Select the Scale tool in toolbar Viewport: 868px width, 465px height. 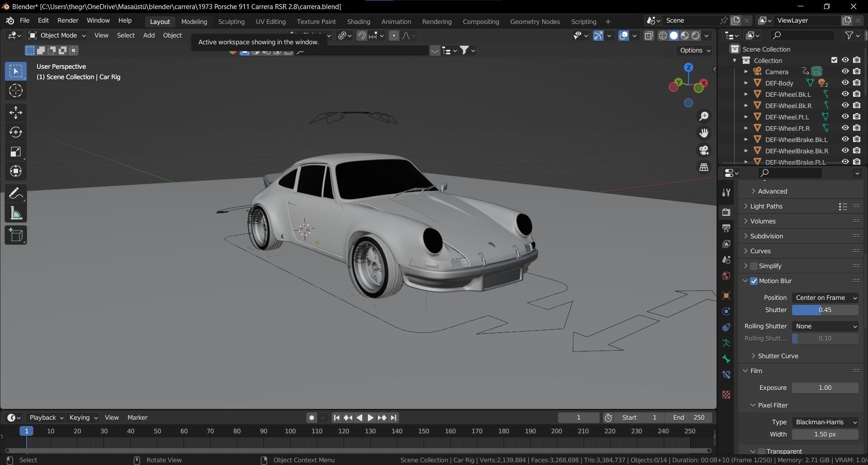16,152
